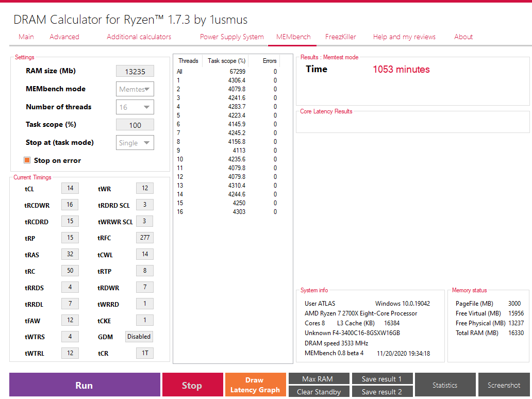Click the red Stop button
This screenshot has width=532, height=399.
click(x=192, y=385)
